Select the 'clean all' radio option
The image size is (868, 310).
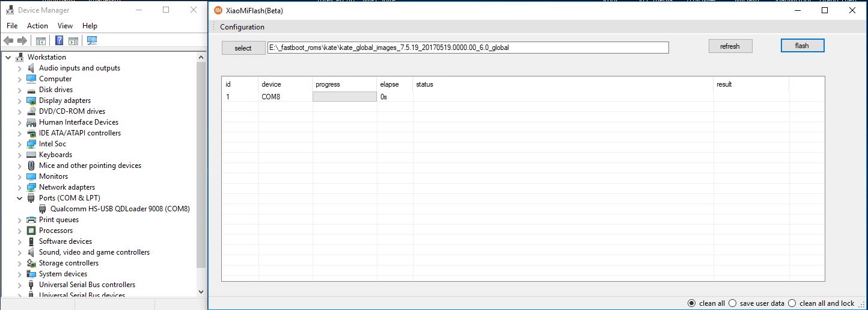pyautogui.click(x=691, y=303)
